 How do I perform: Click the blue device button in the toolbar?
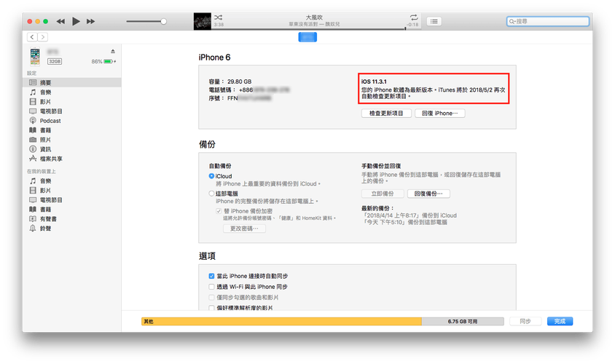[307, 37]
